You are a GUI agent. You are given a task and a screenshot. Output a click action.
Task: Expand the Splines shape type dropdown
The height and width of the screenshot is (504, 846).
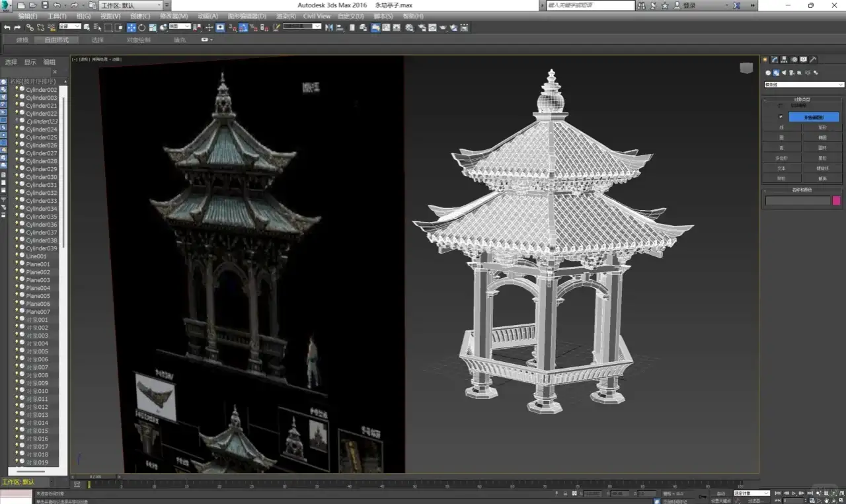pos(804,85)
